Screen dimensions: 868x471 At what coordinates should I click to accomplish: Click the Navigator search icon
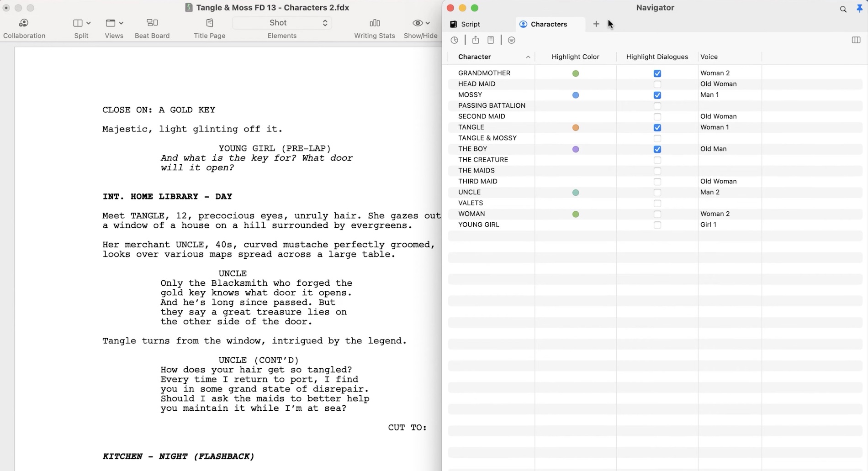point(843,9)
